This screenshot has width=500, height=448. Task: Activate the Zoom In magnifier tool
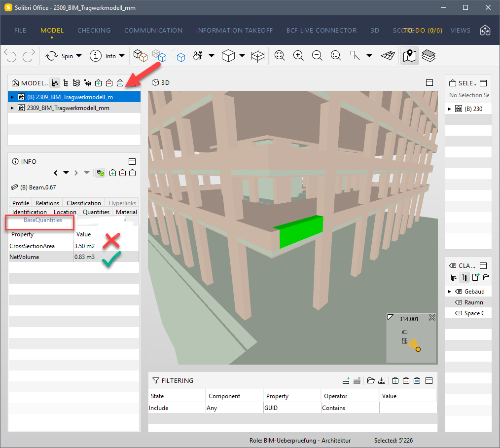[x=298, y=56]
